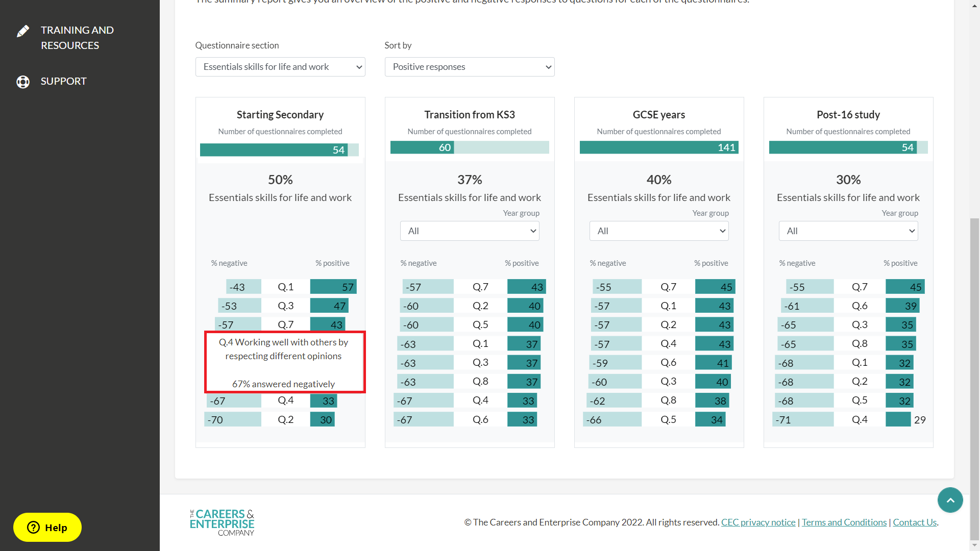
Task: Click GCSE years Q.8 positive bar 38
Action: (x=712, y=400)
